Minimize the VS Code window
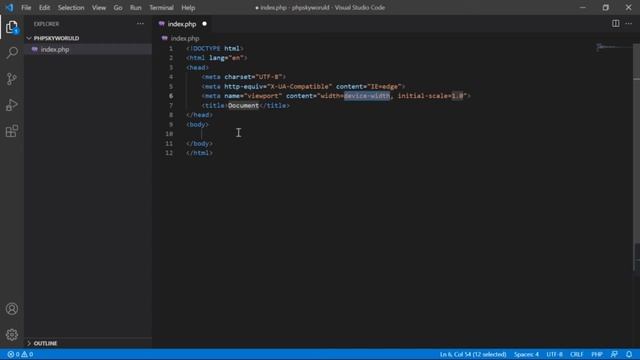Screen dimensions: 640x360 coord(583,7)
